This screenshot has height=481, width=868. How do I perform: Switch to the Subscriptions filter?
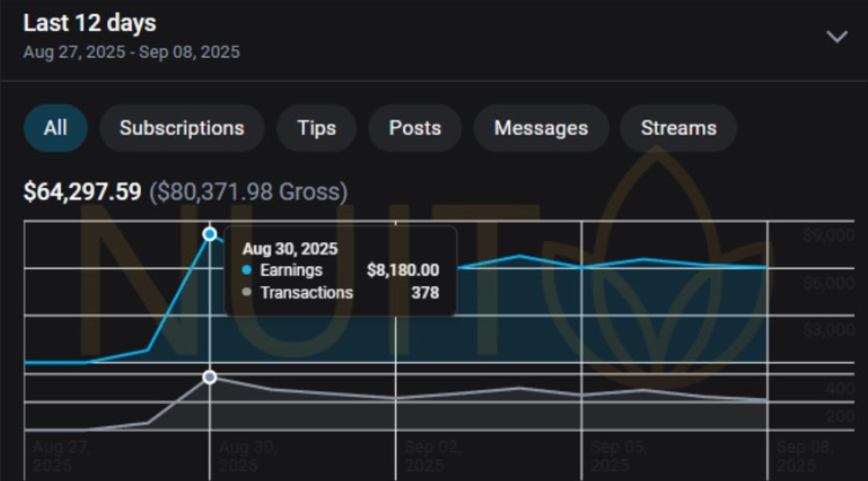coord(182,128)
